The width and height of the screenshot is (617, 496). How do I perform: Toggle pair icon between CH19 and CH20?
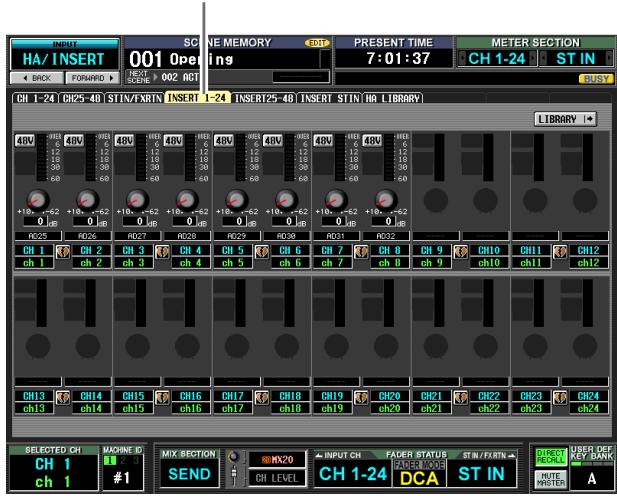point(361,397)
